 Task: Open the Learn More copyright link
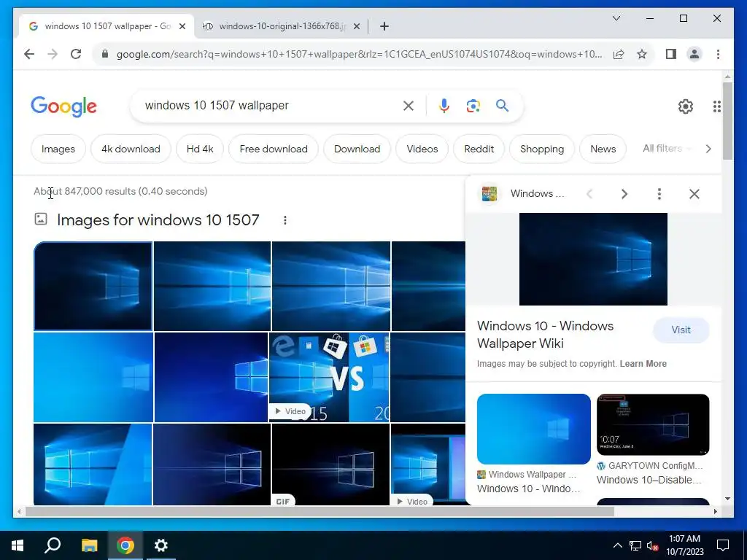643,364
